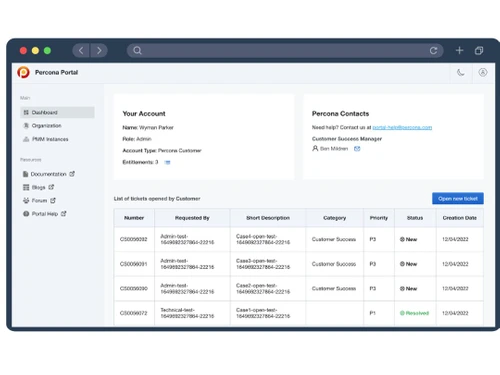This screenshot has height=375, width=500.
Task: Open the user profile icon
Action: point(483,72)
